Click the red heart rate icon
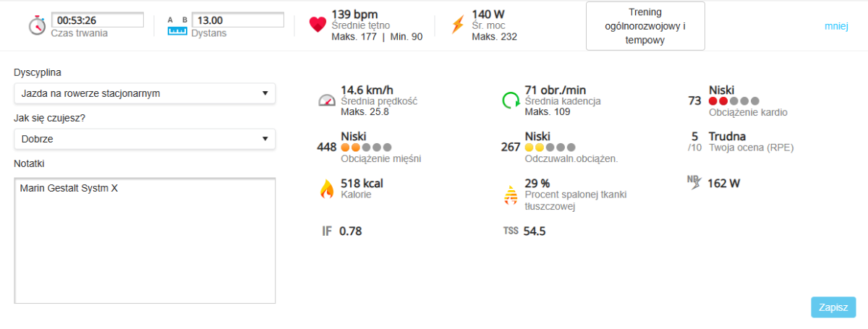The width and height of the screenshot is (868, 329). 318,25
